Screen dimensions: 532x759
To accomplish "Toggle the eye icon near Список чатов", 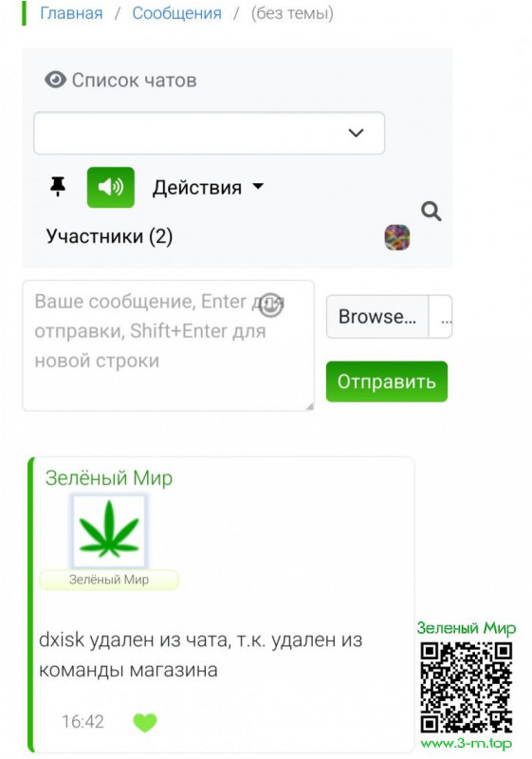I will (x=56, y=80).
